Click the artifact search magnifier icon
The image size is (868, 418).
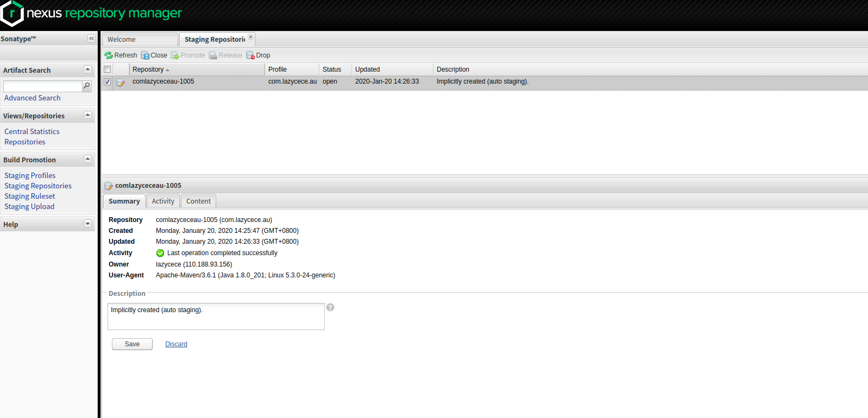pos(86,86)
